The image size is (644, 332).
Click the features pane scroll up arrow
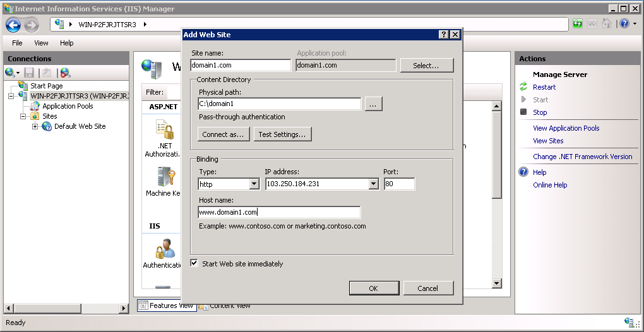[x=496, y=106]
